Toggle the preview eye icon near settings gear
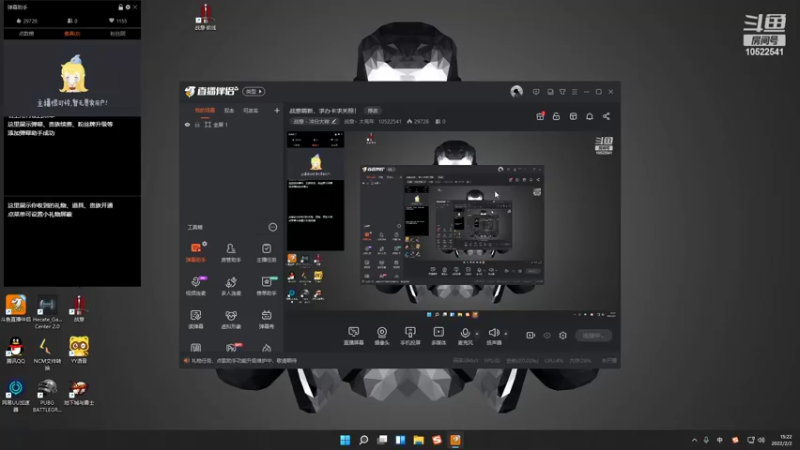 click(547, 335)
